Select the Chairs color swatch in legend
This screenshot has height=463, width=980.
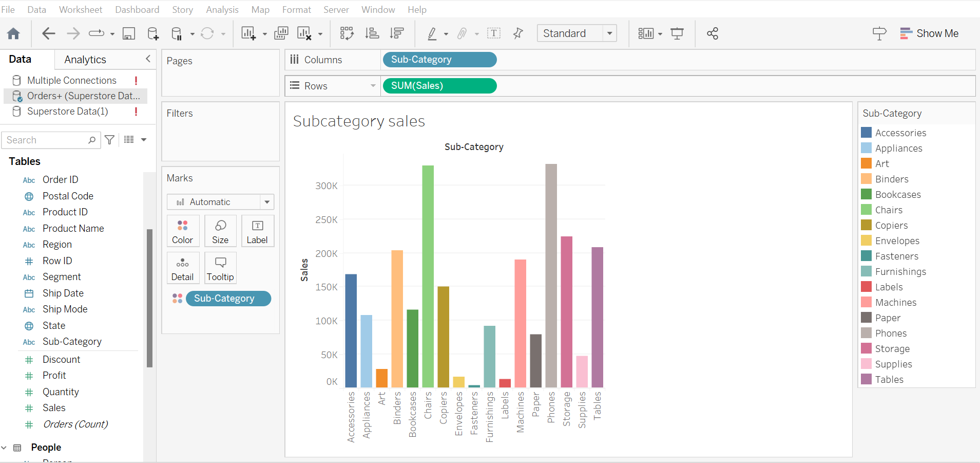pos(866,210)
